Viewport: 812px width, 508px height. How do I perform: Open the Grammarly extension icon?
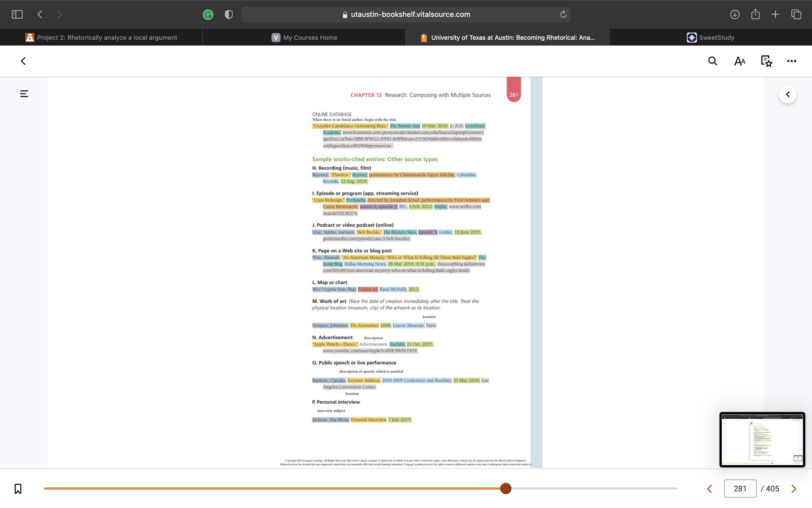click(x=208, y=14)
